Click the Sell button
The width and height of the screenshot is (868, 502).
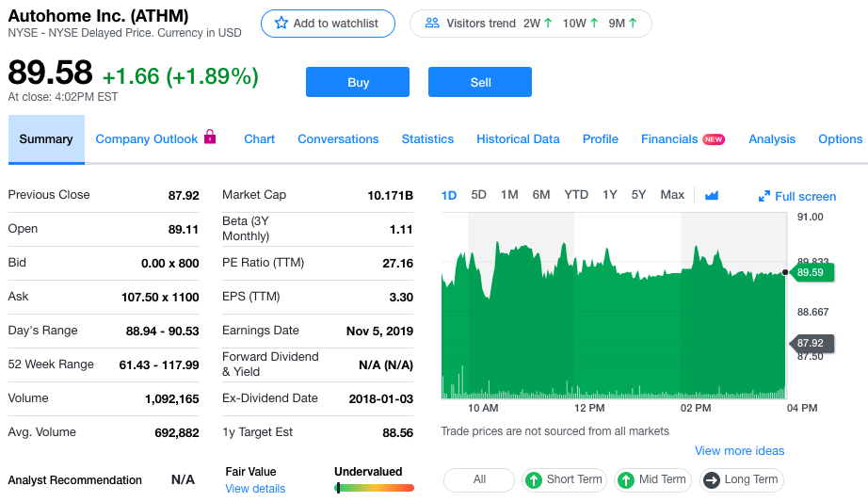click(x=480, y=82)
